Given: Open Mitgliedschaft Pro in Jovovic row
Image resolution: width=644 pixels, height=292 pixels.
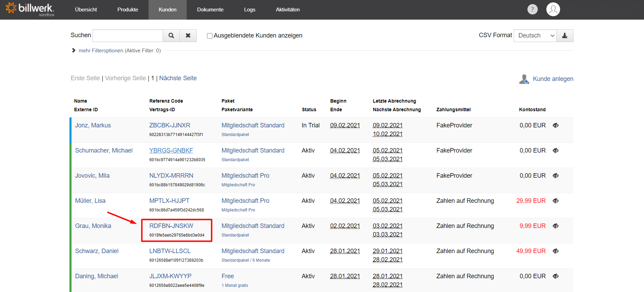Looking at the screenshot, I should click(x=245, y=176).
